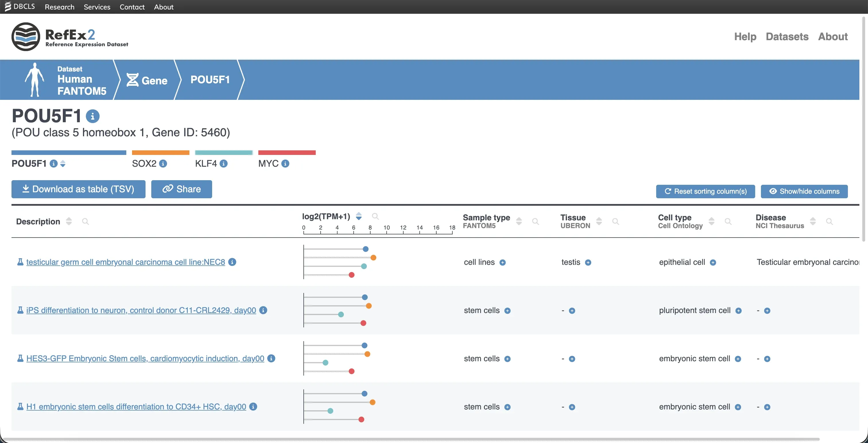Sort by log2(TPM+1) column arrows
This screenshot has height=443, width=868.
coord(359,216)
